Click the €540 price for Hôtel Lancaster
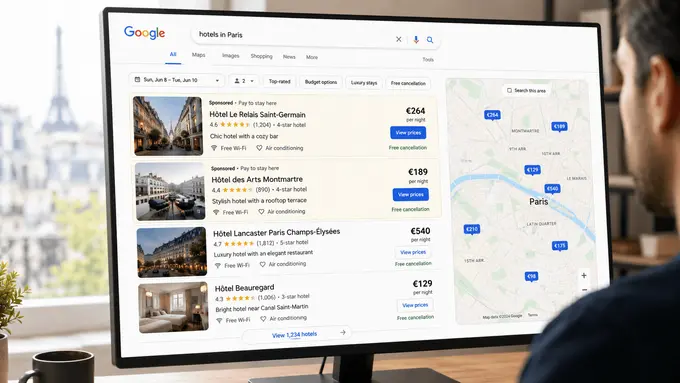This screenshot has width=680, height=383. (420, 231)
